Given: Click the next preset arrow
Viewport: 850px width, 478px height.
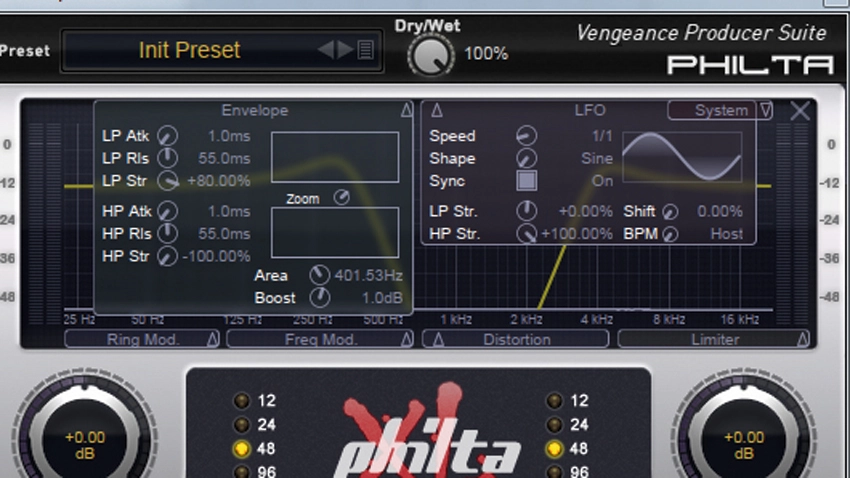Looking at the screenshot, I should pos(345,50).
